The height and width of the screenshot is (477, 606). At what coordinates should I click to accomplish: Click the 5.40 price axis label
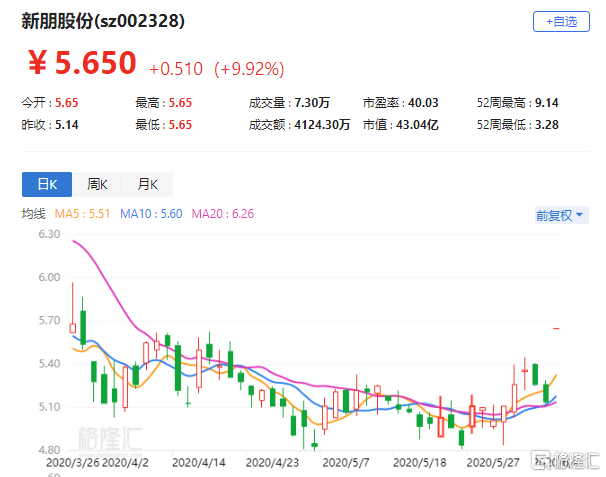click(x=49, y=364)
